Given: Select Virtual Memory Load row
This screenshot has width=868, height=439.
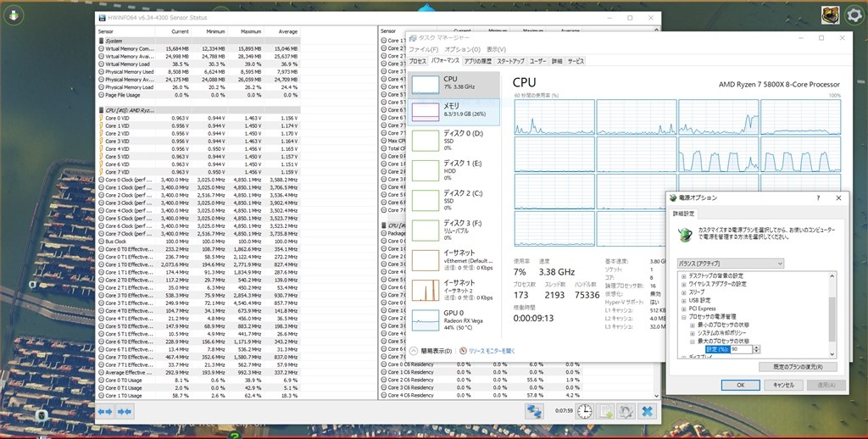Looking at the screenshot, I should coord(198,64).
